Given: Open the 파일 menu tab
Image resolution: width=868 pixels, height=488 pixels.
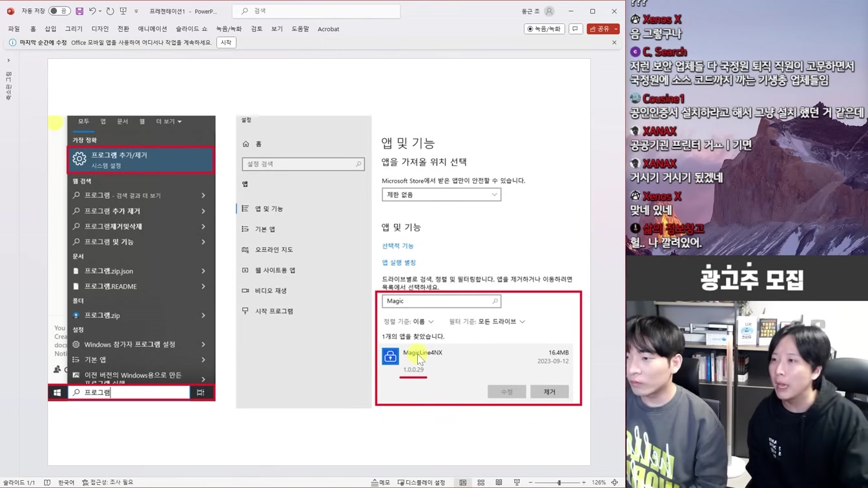Looking at the screenshot, I should click(14, 29).
